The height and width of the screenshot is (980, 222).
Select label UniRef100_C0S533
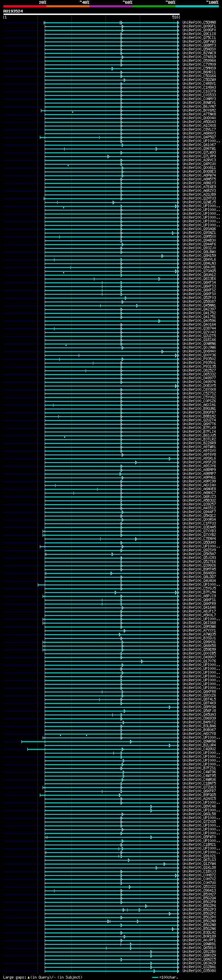[x=199, y=95]
